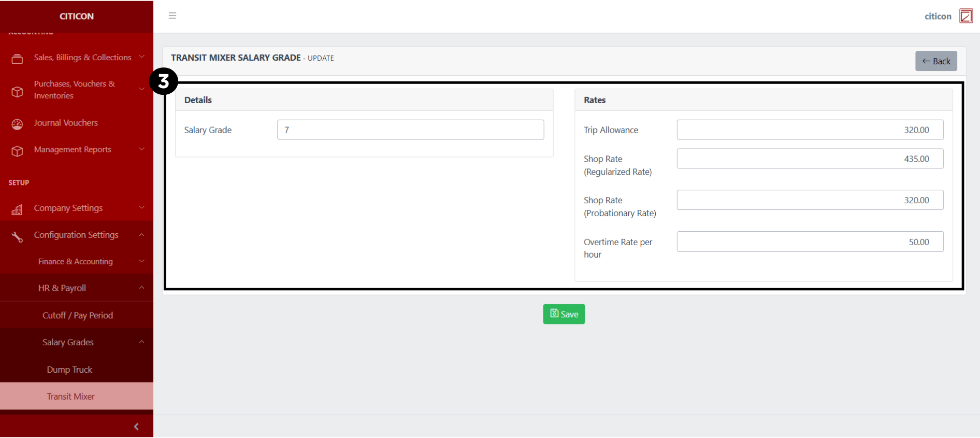Open Cutoff / Pay Period page
This screenshot has width=980, height=438.
78,315
